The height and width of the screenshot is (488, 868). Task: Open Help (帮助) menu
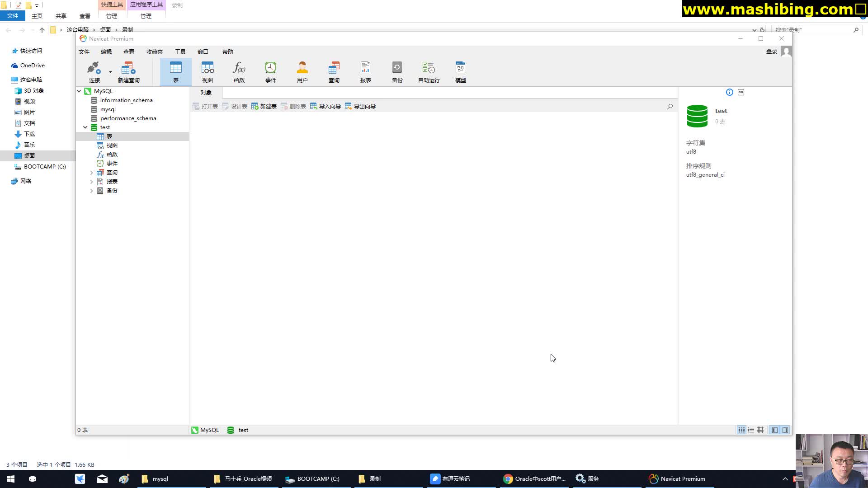[228, 52]
